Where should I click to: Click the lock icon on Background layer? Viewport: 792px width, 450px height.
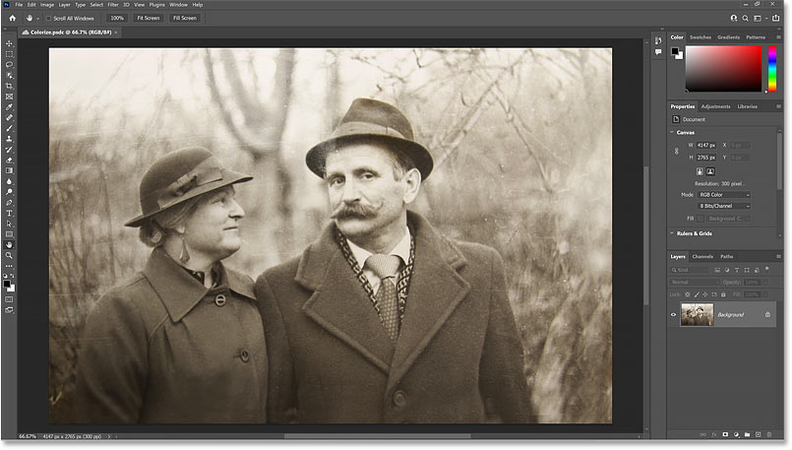768,315
